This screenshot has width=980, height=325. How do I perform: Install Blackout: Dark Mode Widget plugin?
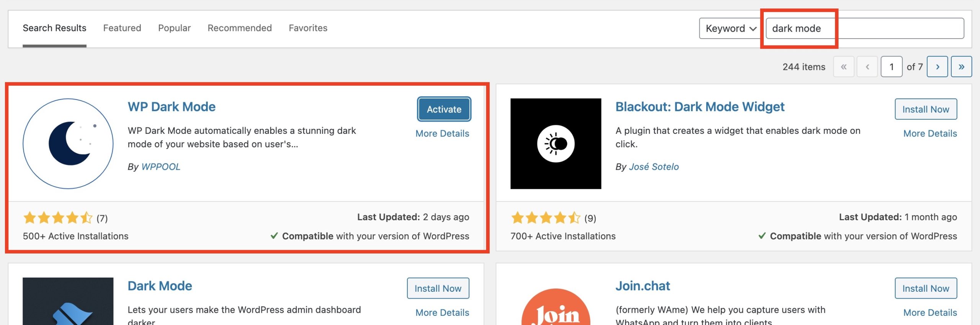pyautogui.click(x=926, y=109)
